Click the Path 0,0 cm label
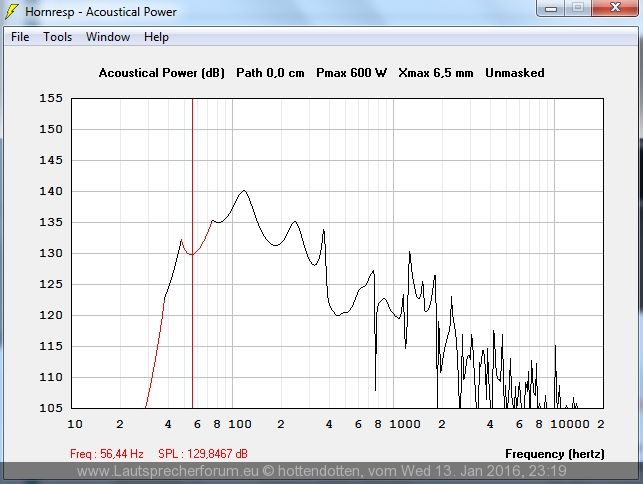 270,73
